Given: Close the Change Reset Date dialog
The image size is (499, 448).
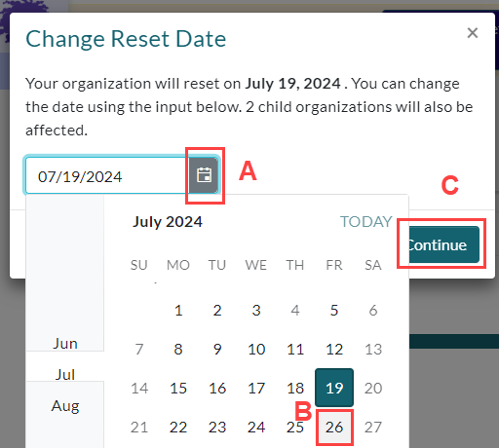Looking at the screenshot, I should click(473, 33).
